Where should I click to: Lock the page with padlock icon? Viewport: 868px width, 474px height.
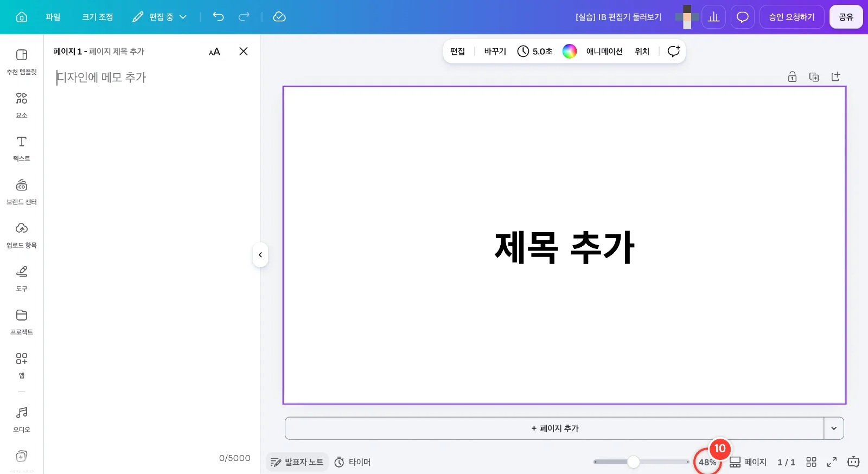tap(792, 76)
